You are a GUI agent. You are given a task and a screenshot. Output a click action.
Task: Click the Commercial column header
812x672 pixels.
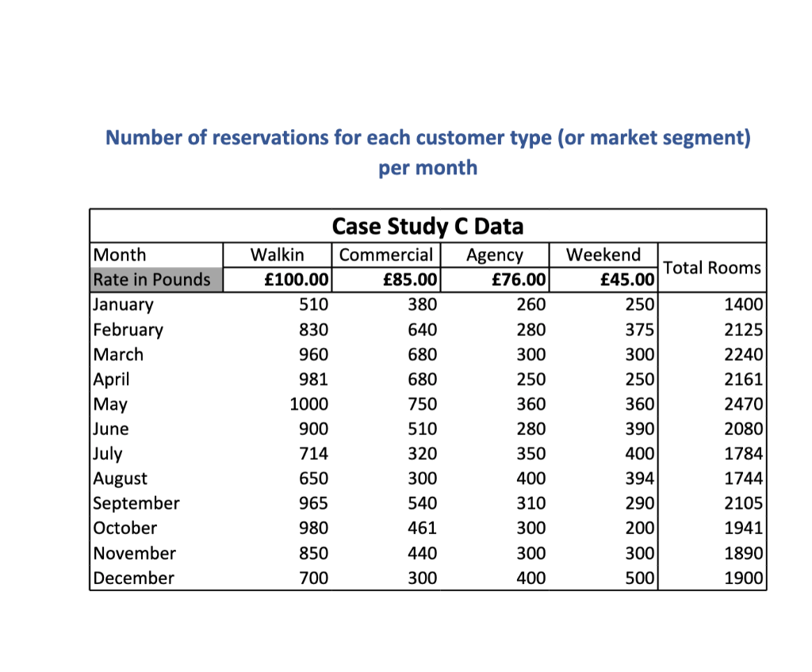tap(386, 254)
